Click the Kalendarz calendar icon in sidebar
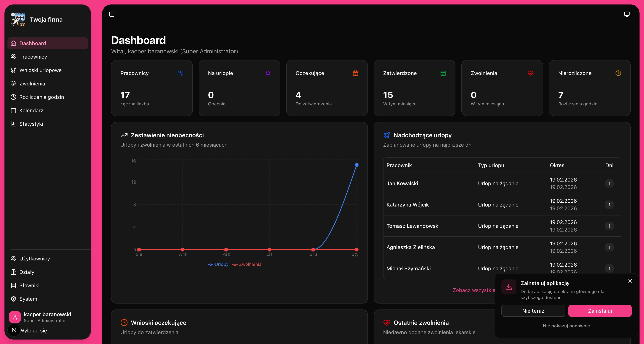The width and height of the screenshot is (644, 344). (x=13, y=110)
